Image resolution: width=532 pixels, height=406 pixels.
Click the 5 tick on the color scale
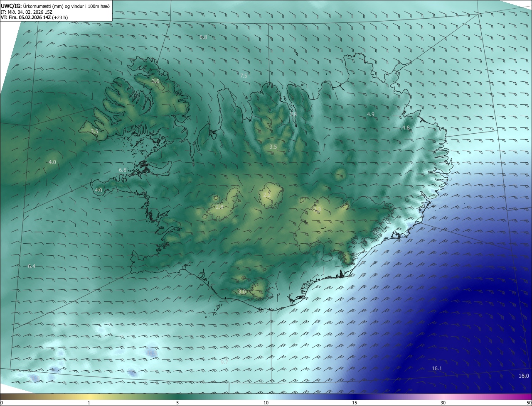177,403
